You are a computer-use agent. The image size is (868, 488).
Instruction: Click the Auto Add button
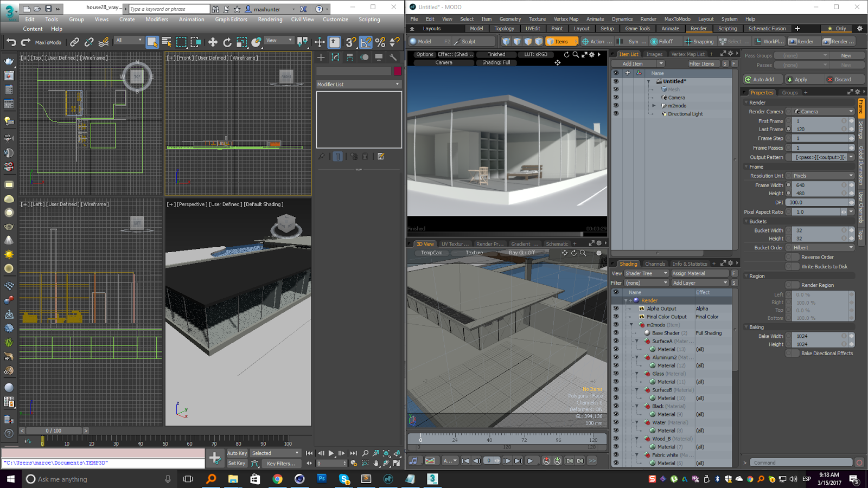tap(763, 79)
